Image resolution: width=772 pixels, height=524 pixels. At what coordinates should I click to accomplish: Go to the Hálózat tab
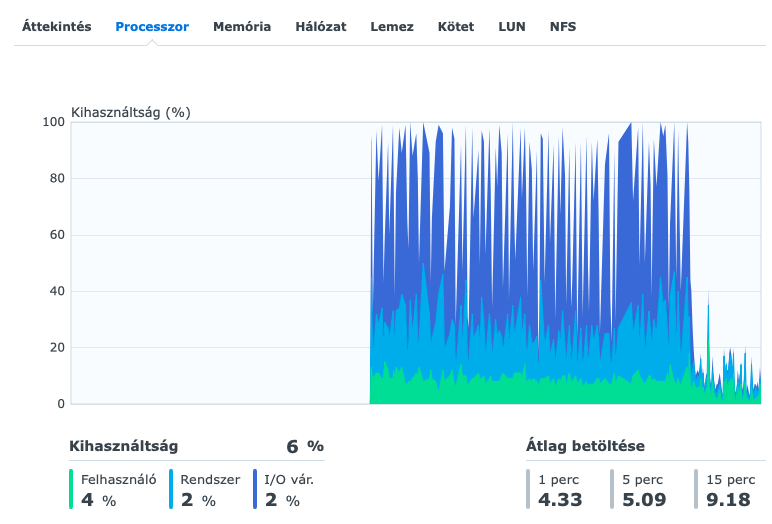321,27
